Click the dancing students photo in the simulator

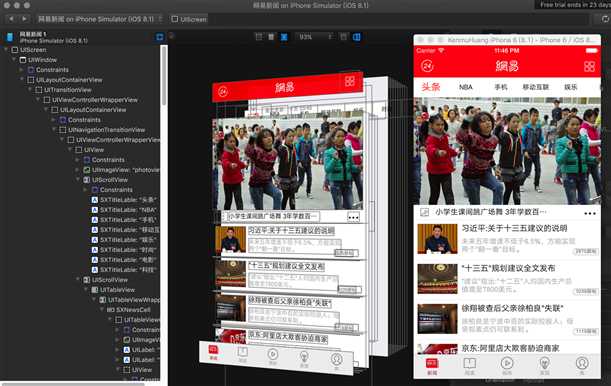(507, 151)
